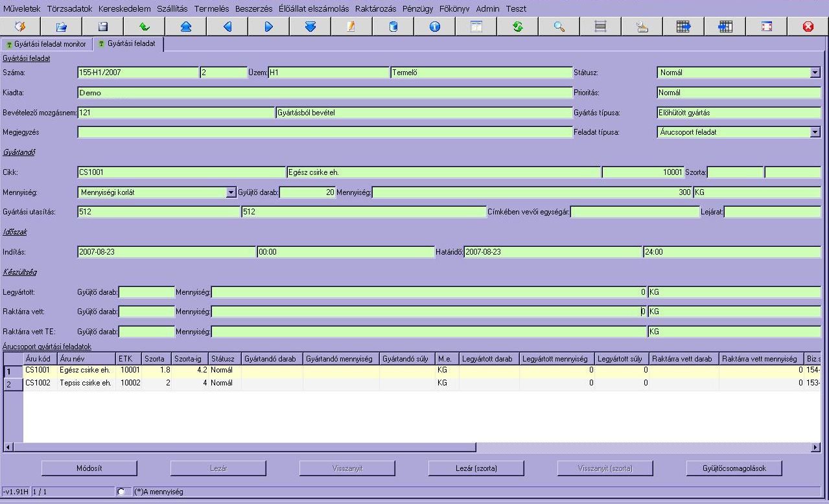Screen dimensions: 829x504
Task: Click the Lezár (szorta) button
Action: [x=476, y=468]
